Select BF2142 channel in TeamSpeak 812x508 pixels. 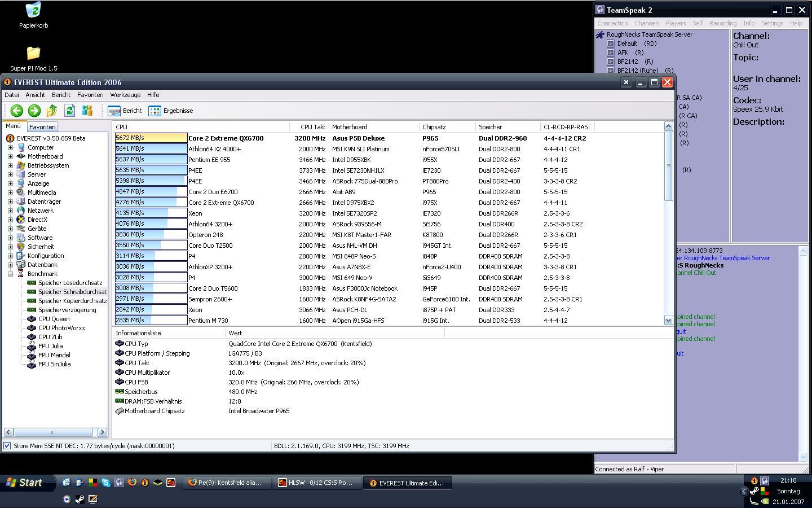[628, 62]
